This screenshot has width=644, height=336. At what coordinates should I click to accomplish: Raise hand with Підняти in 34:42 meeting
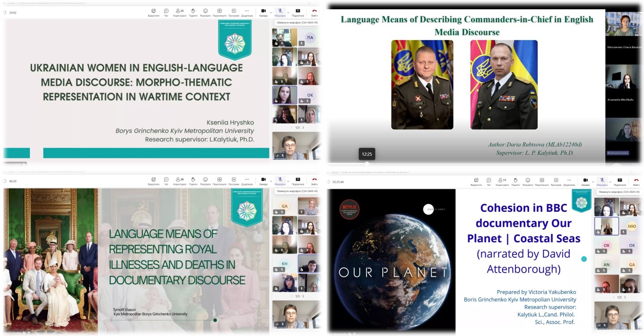[x=193, y=12]
